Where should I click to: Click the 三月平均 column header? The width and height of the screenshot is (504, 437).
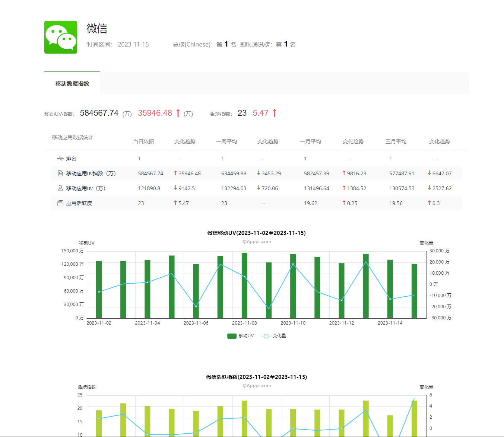coord(396,141)
